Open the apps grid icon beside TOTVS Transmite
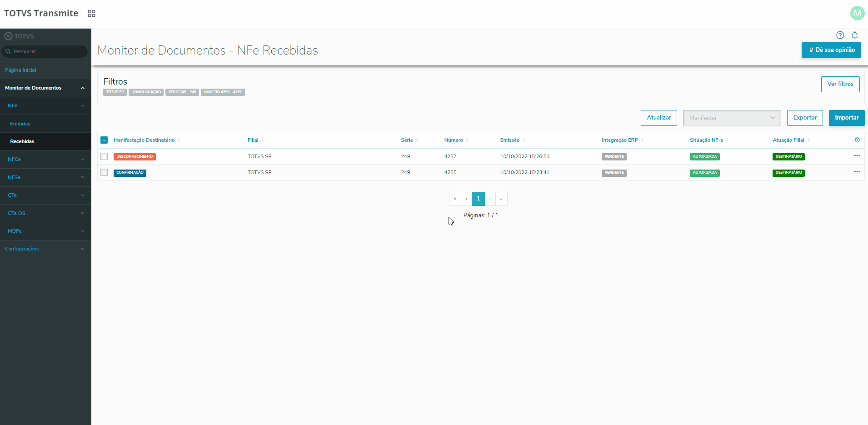This screenshot has height=425, width=868. 91,14
